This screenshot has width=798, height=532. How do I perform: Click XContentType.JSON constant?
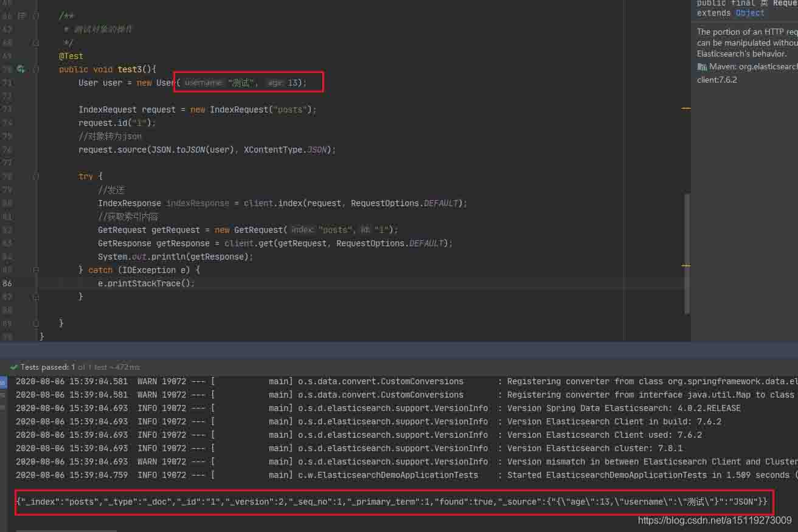[287, 150]
